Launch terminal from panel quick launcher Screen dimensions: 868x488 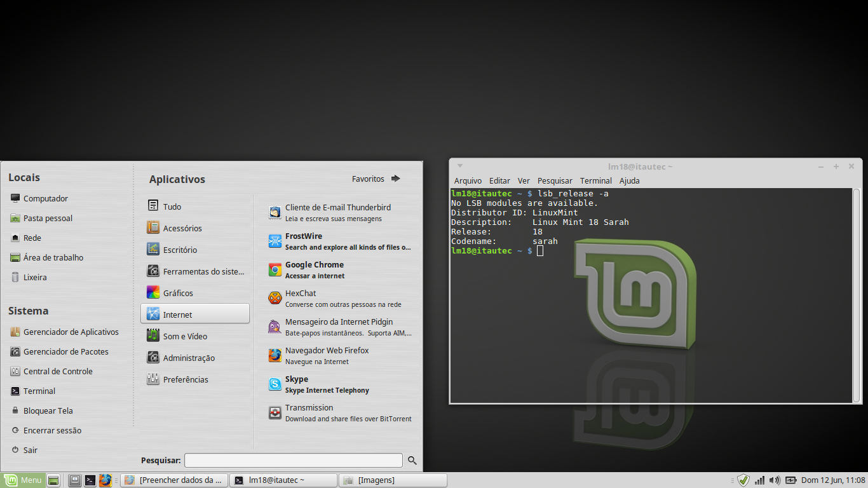pos(90,480)
